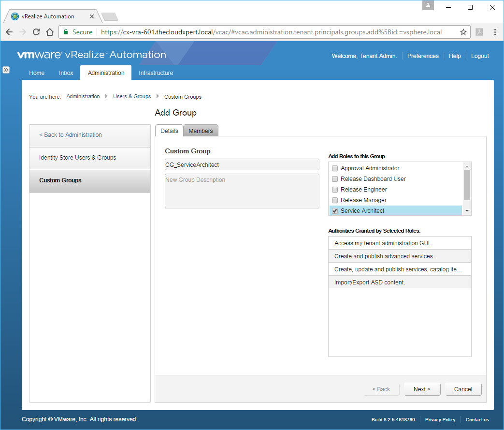Uncheck the Service Architect role

(335, 211)
